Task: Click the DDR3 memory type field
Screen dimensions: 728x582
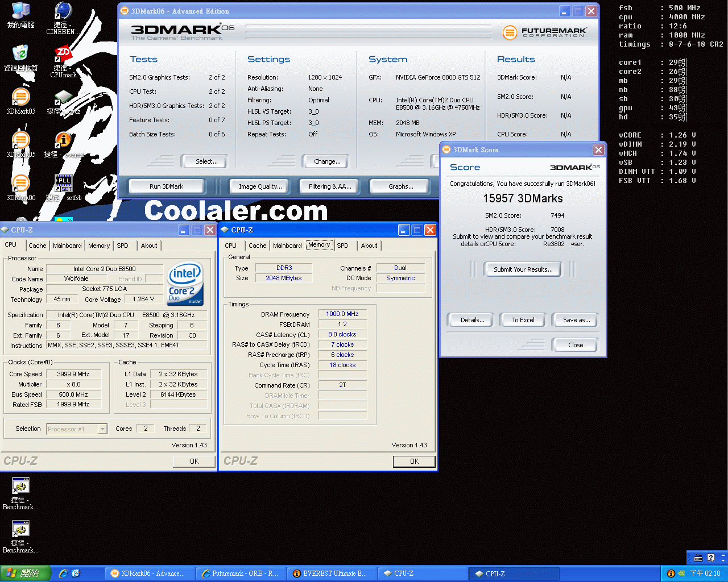Action: point(284,268)
